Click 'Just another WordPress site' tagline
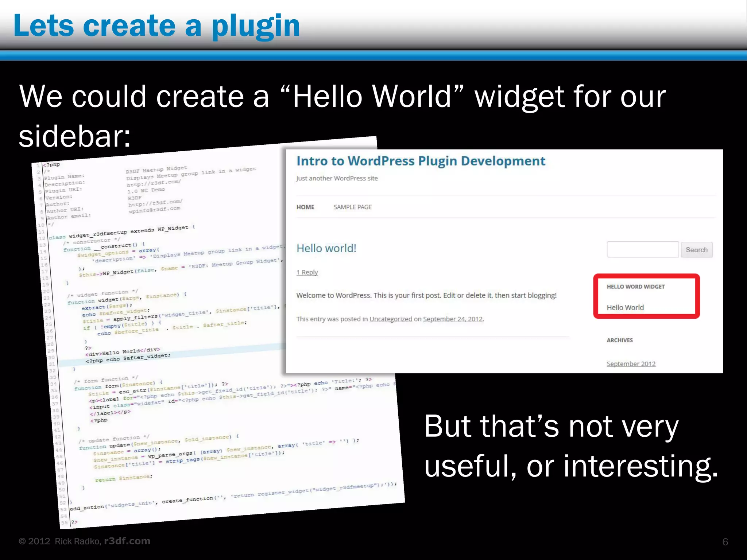The height and width of the screenshot is (560, 747). 337,178
